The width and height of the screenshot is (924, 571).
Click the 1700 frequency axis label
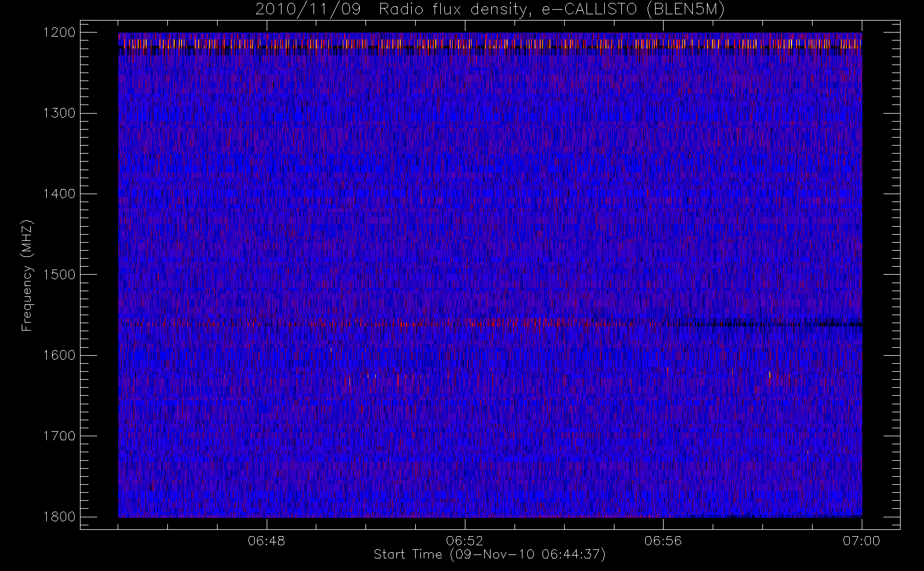pyautogui.click(x=59, y=436)
